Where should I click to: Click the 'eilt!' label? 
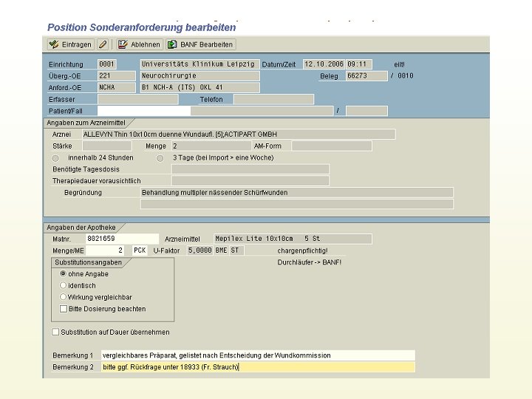click(x=399, y=64)
